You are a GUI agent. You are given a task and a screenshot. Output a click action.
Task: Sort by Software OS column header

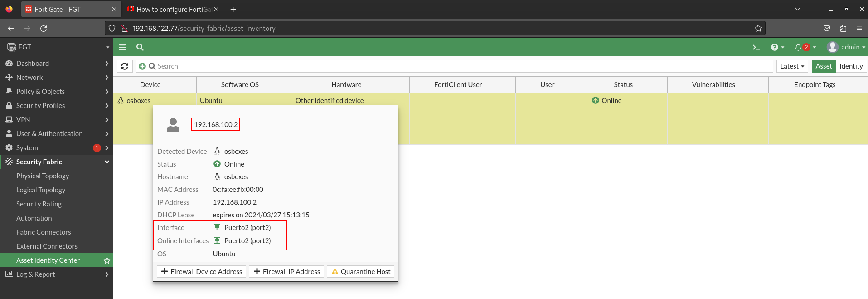[x=240, y=85]
